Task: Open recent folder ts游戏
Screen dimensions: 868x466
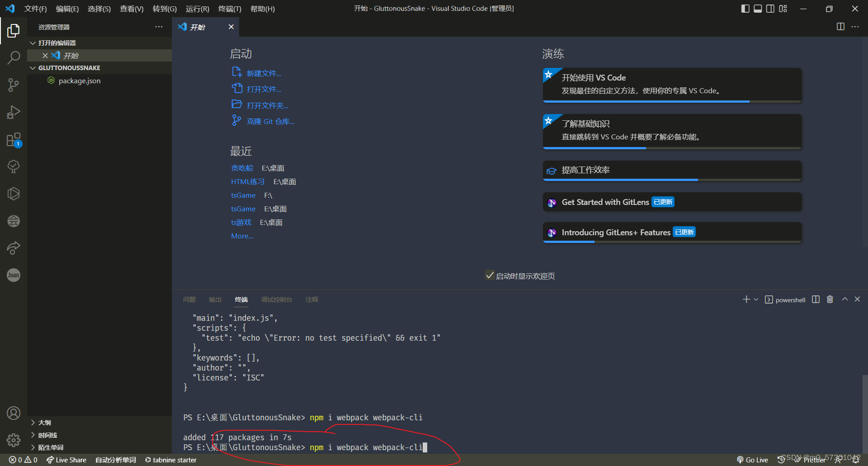Action: pyautogui.click(x=241, y=222)
